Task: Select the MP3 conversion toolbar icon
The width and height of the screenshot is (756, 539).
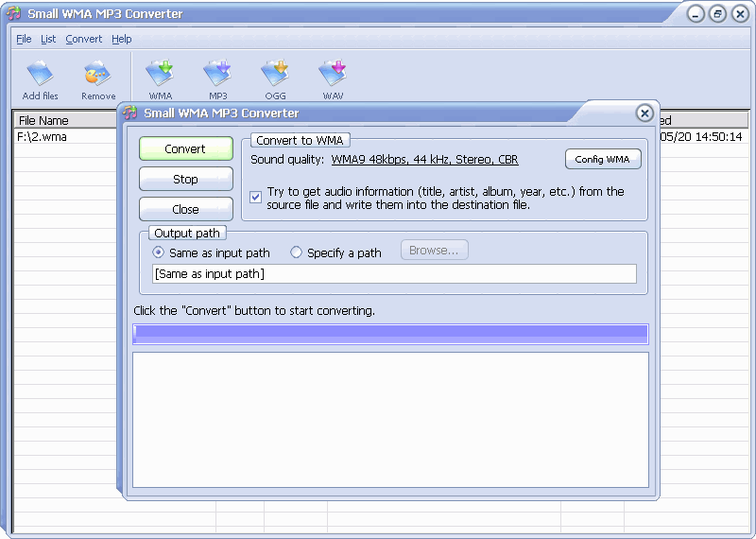Action: click(x=218, y=79)
